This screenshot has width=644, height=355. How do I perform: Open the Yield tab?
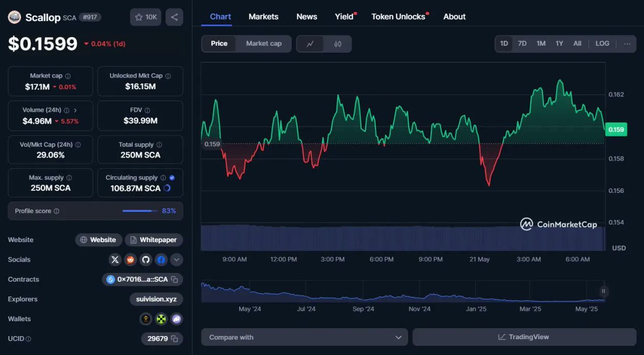(345, 17)
